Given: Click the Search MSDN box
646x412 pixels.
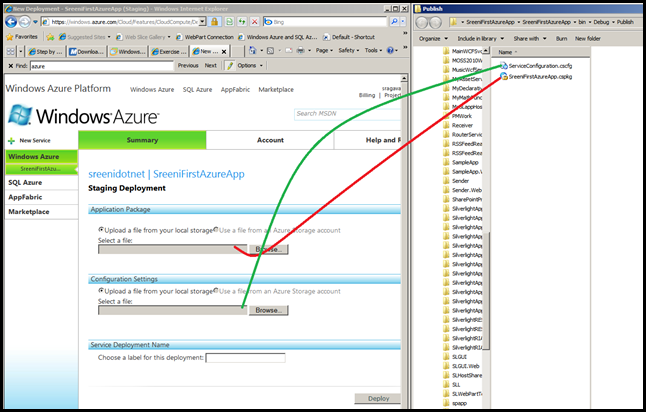Looking at the screenshot, I should [x=347, y=114].
